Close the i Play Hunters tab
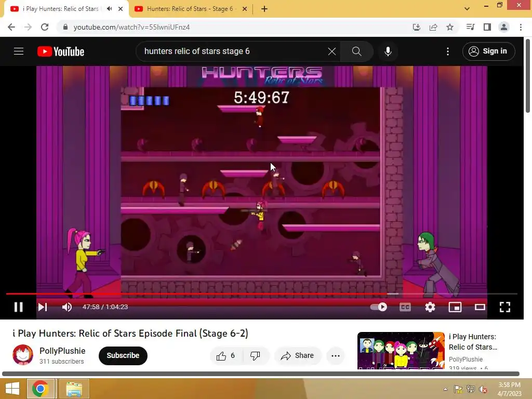 point(121,9)
